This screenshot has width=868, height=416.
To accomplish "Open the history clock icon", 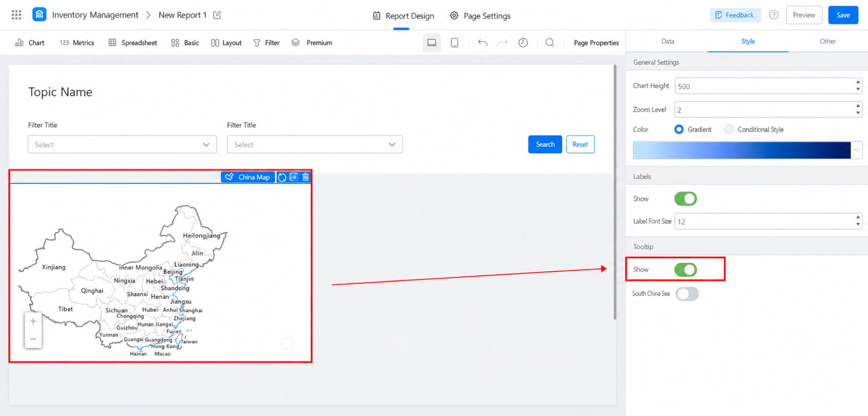I will [x=523, y=43].
